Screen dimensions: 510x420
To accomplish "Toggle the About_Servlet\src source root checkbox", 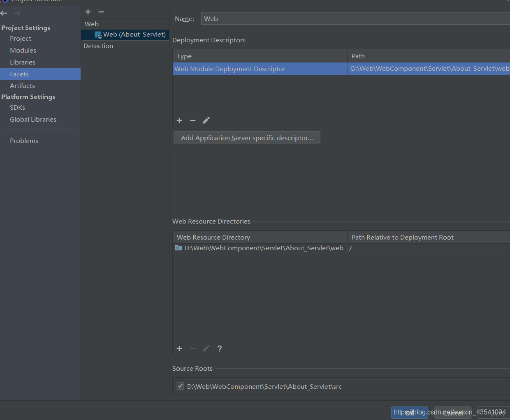I will 180,386.
